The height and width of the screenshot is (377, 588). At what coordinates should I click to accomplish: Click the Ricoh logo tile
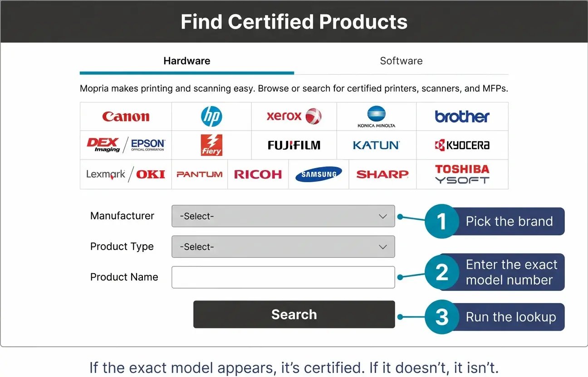pyautogui.click(x=258, y=174)
